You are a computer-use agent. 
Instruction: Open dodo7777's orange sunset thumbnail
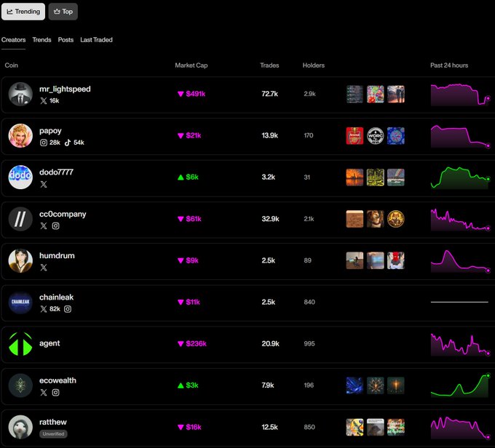(x=355, y=177)
